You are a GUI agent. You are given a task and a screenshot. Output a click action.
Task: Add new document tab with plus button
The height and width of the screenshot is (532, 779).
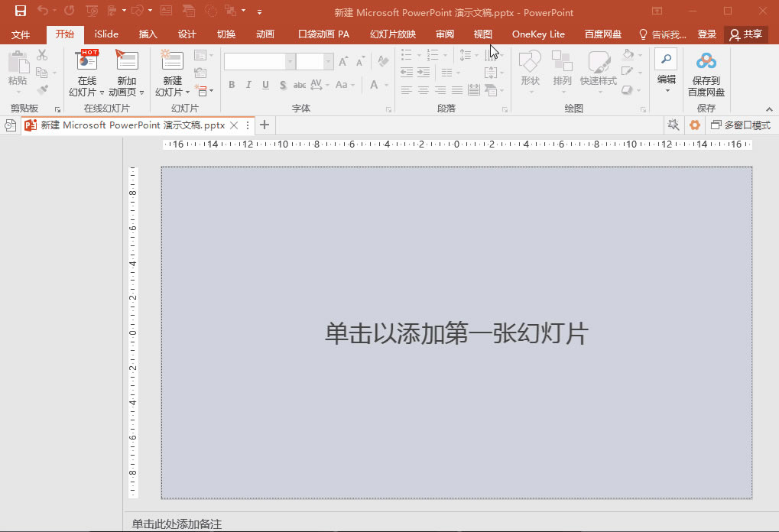click(x=265, y=125)
